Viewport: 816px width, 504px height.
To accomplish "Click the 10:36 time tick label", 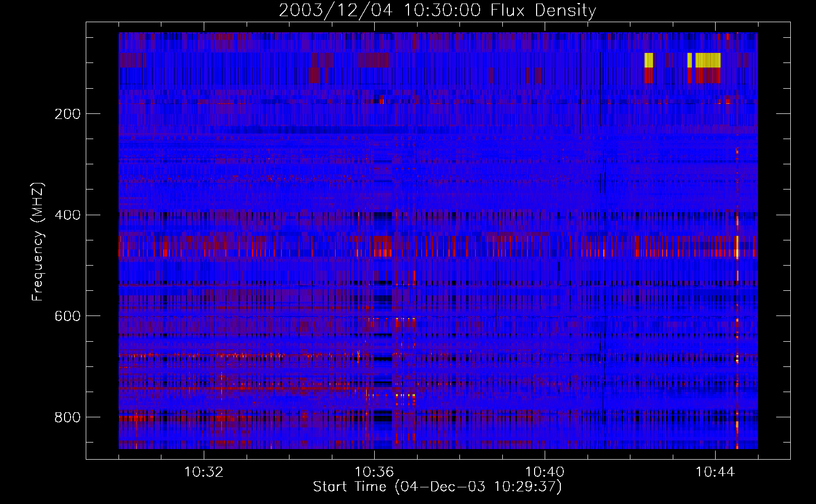I will pos(374,472).
